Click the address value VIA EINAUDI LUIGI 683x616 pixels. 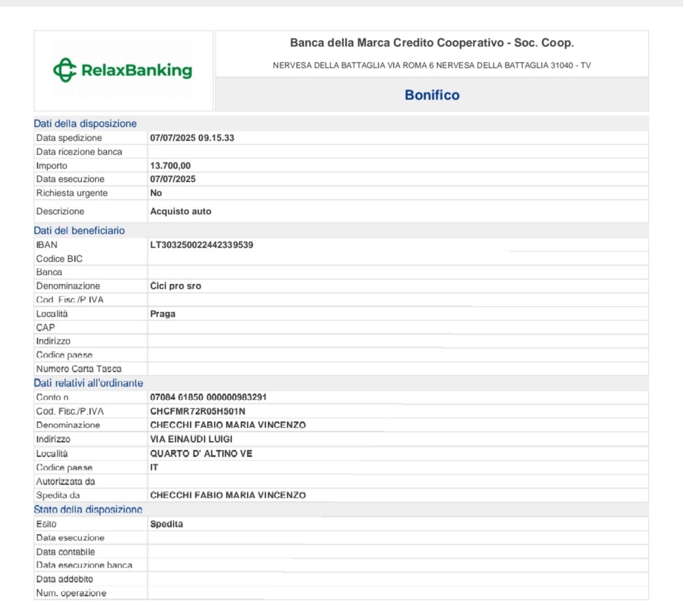pyautogui.click(x=191, y=439)
